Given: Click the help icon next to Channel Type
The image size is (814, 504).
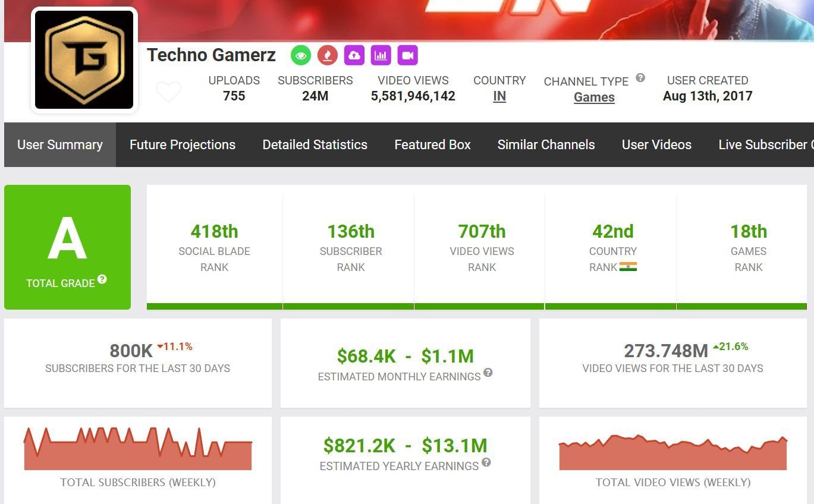Looking at the screenshot, I should pyautogui.click(x=640, y=78).
